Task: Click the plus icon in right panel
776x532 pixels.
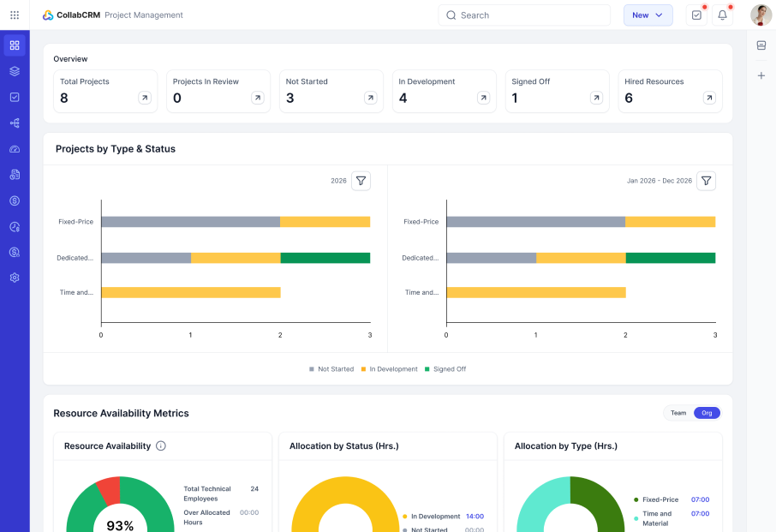Action: pos(761,75)
